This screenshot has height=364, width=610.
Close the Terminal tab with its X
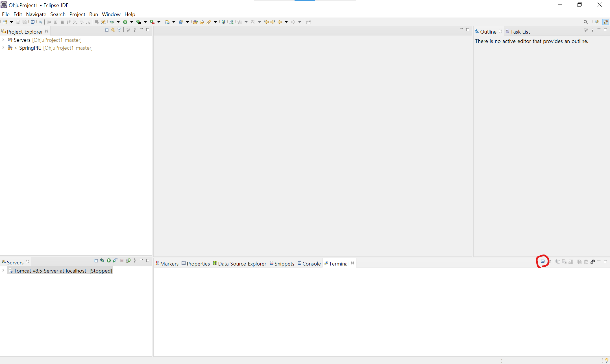point(352,263)
